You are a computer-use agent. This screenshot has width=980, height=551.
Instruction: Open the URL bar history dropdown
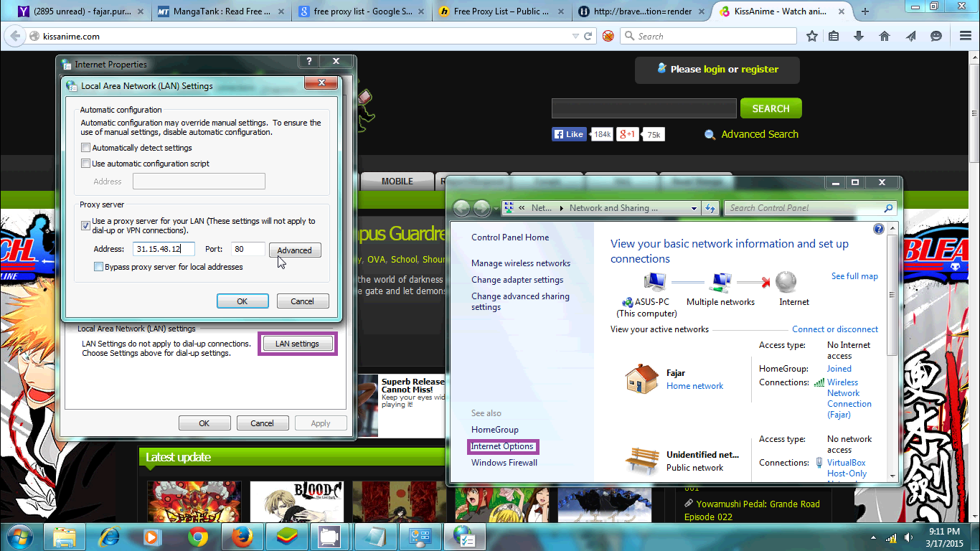pos(575,36)
